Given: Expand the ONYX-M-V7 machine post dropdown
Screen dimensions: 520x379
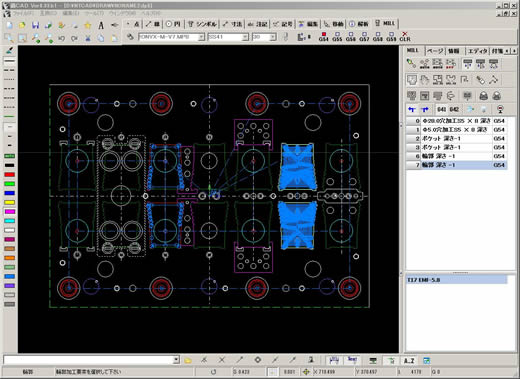Looking at the screenshot, I should [201, 37].
